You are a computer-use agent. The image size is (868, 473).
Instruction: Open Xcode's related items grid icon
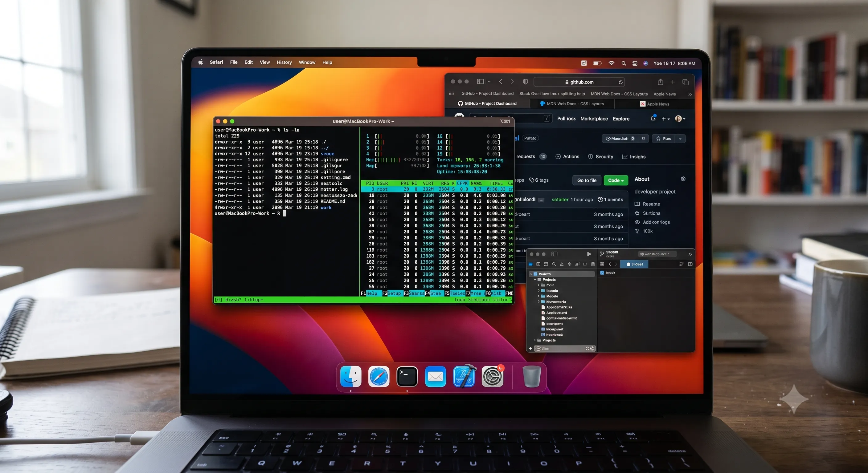602,264
